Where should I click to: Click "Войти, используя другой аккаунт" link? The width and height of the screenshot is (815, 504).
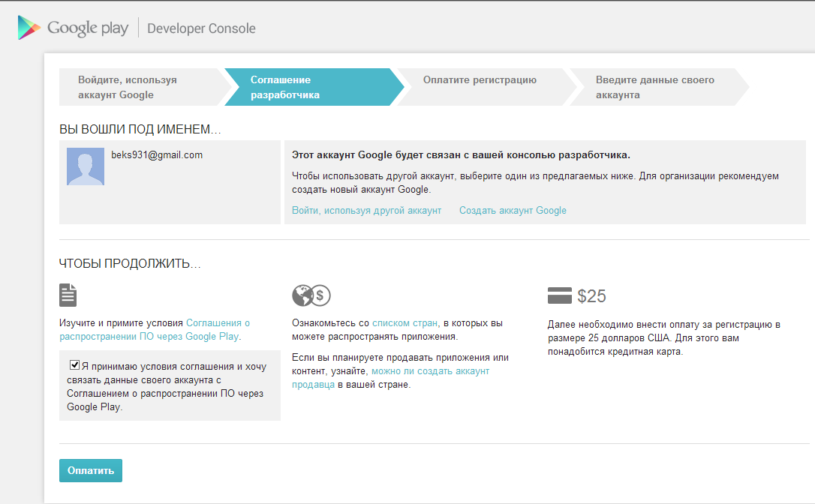pos(366,211)
